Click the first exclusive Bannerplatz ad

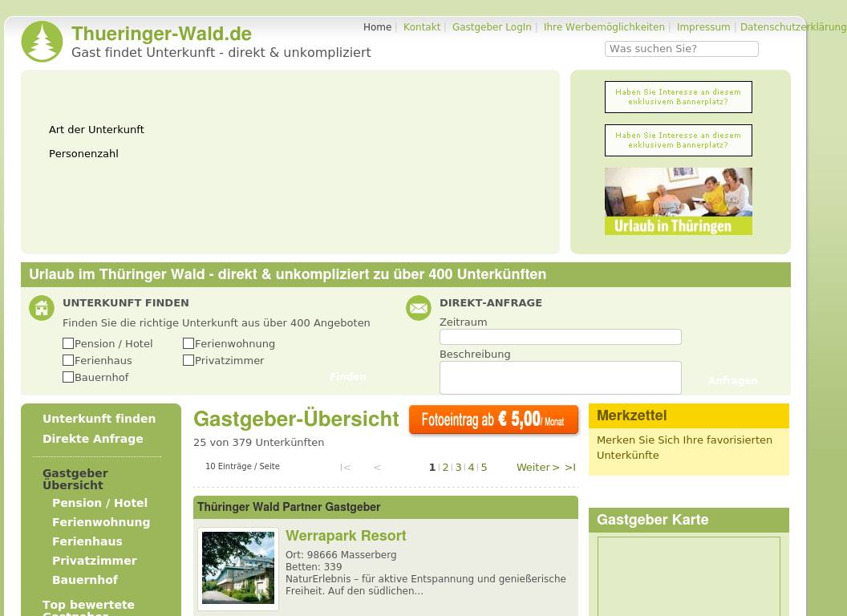tap(678, 97)
